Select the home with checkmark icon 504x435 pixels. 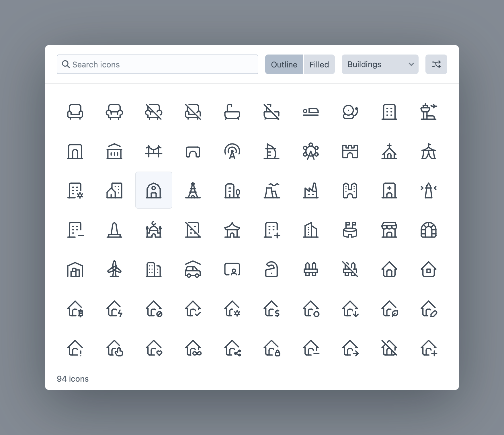[193, 308]
